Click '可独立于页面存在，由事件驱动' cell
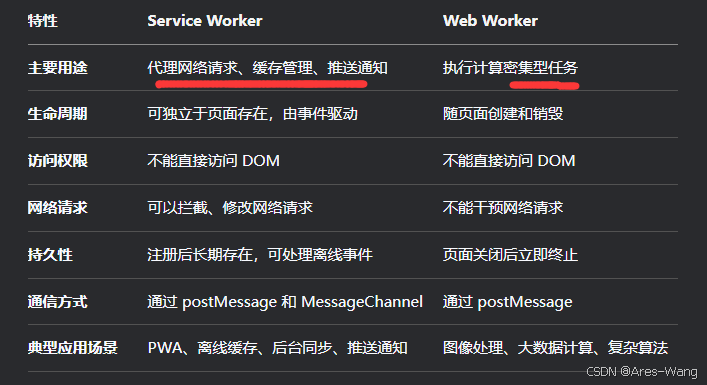This screenshot has height=385, width=707. pos(252,114)
